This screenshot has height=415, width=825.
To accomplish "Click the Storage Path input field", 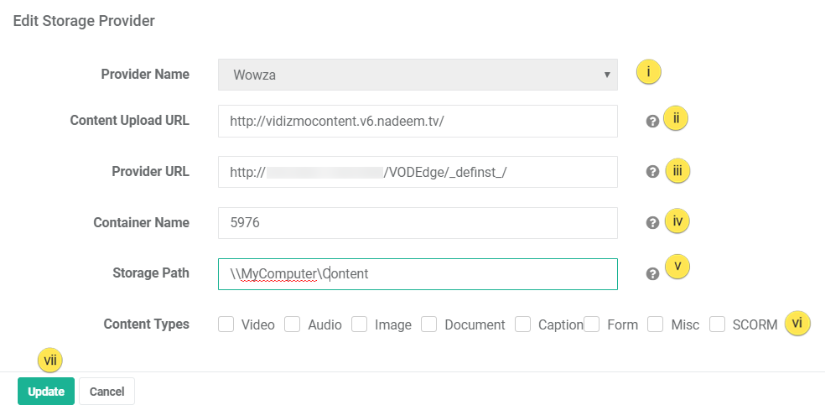I will coord(417,273).
